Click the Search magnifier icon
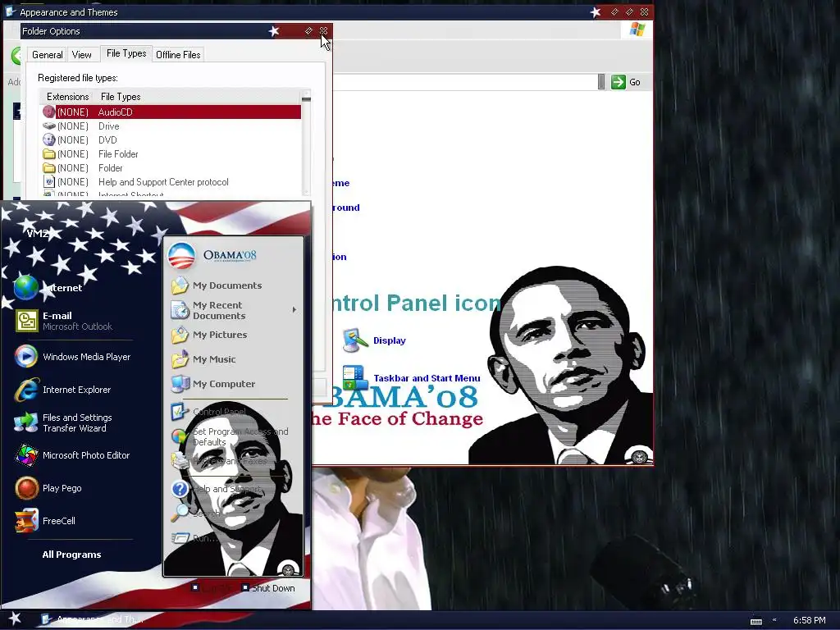The image size is (840, 630). pyautogui.click(x=180, y=514)
